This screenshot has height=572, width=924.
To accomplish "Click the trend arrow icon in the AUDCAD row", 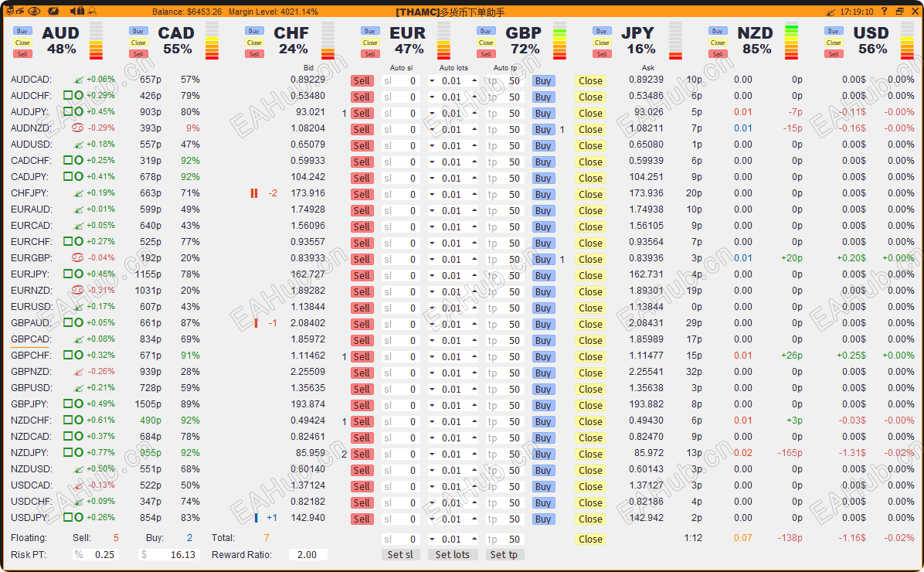I will pos(78,80).
